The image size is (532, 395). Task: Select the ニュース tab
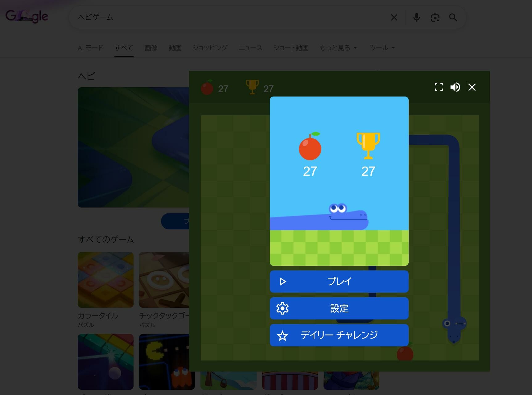(250, 48)
